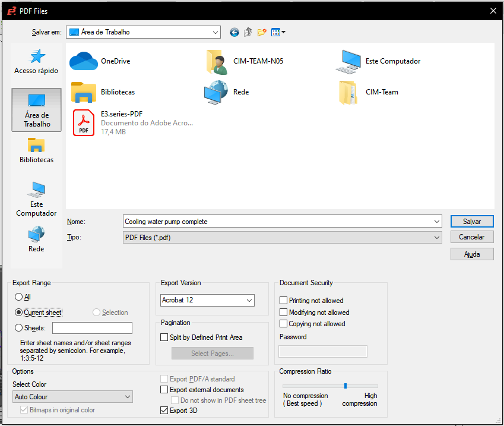
Task: Click the Up One Level folder icon
Action: pos(248,32)
